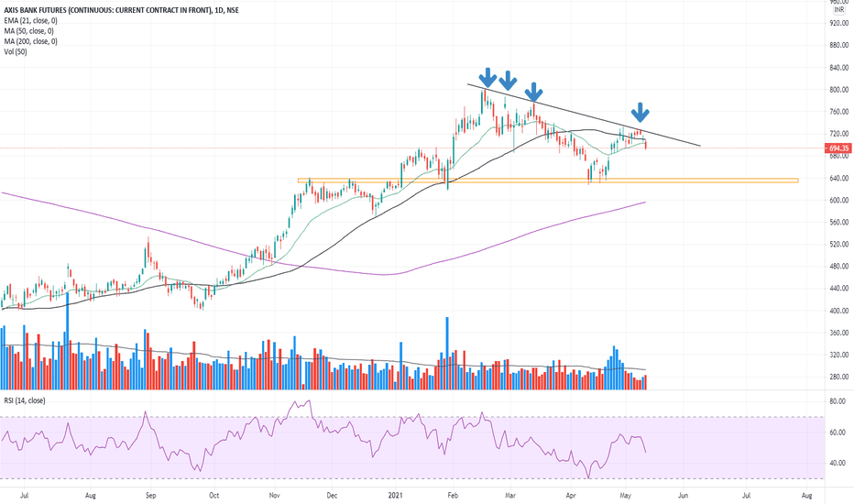Select the MA (50, close, 0) legend
The height and width of the screenshot is (504, 854).
[29, 31]
